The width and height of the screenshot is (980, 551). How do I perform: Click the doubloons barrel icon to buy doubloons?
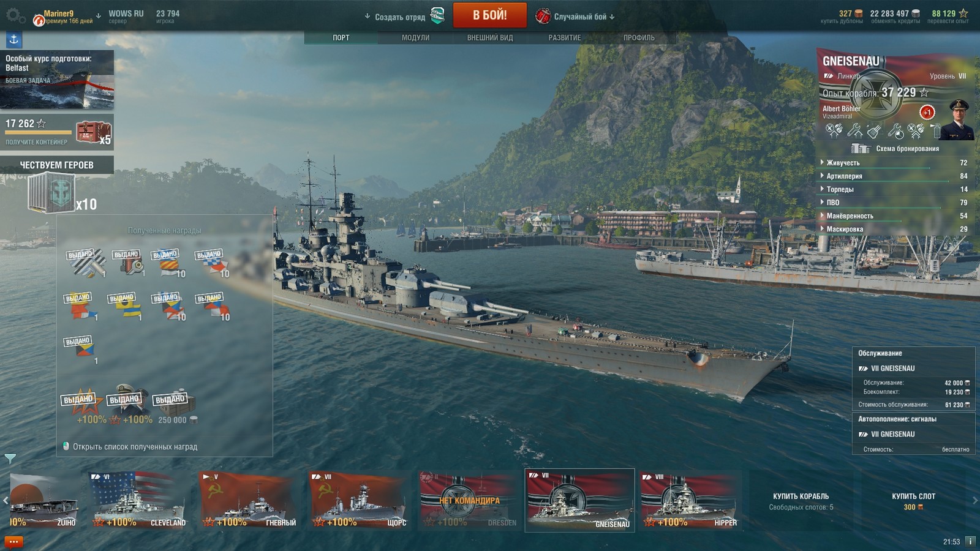859,13
